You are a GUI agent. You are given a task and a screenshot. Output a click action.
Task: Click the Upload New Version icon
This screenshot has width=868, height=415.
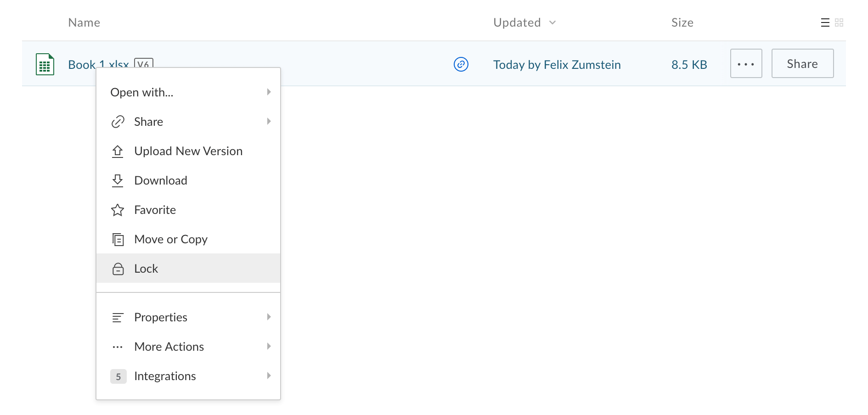[118, 151]
